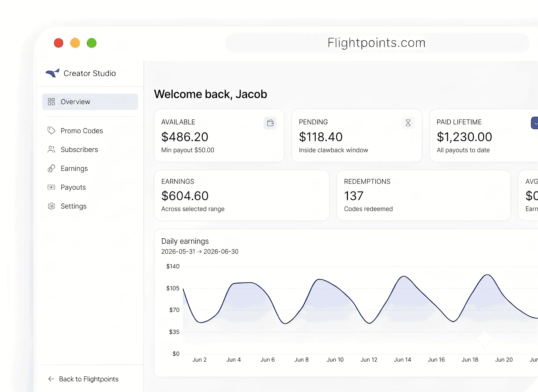
Task: Click the Overview grid icon
Action: [x=51, y=102]
